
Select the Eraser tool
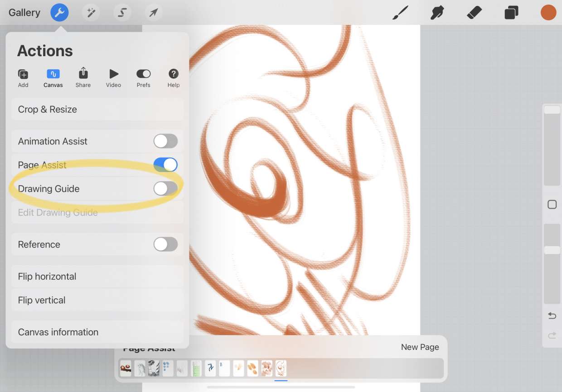[x=474, y=12]
